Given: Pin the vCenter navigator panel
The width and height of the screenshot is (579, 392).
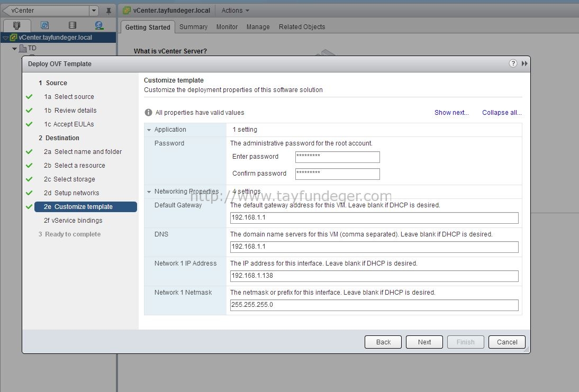Looking at the screenshot, I should pos(108,11).
